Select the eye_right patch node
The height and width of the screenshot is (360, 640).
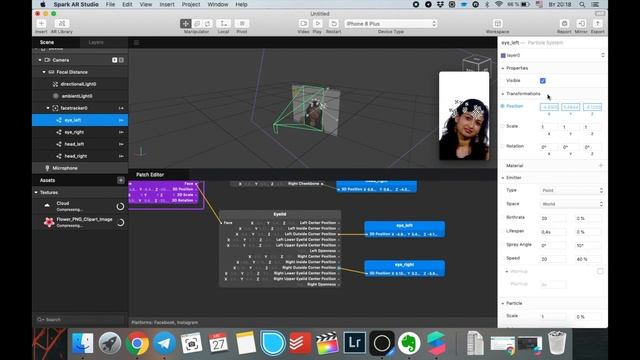click(x=404, y=269)
